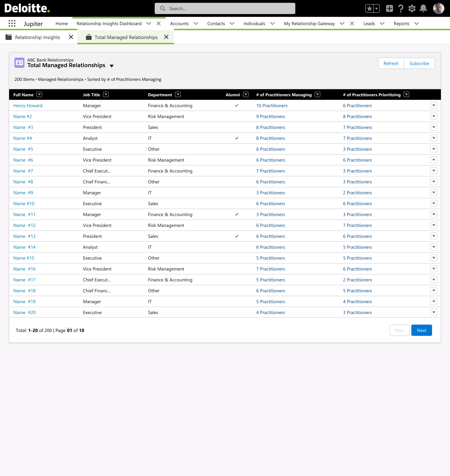
Task: Expand My Relationship Gateway chevron
Action: pyautogui.click(x=342, y=24)
